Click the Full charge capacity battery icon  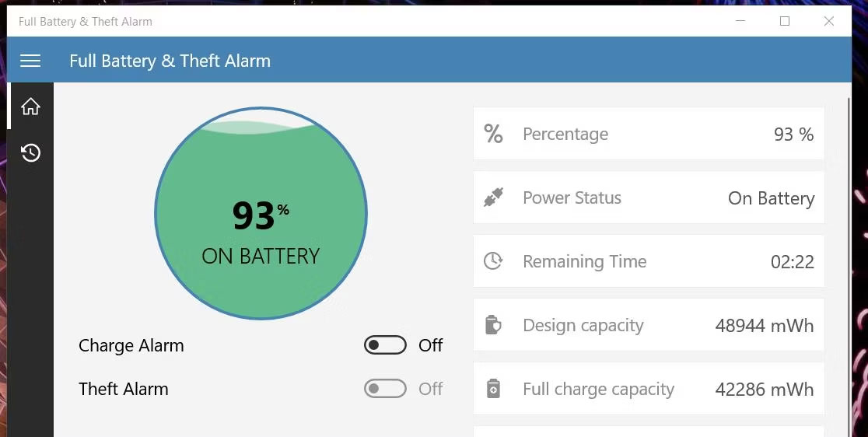tap(493, 389)
